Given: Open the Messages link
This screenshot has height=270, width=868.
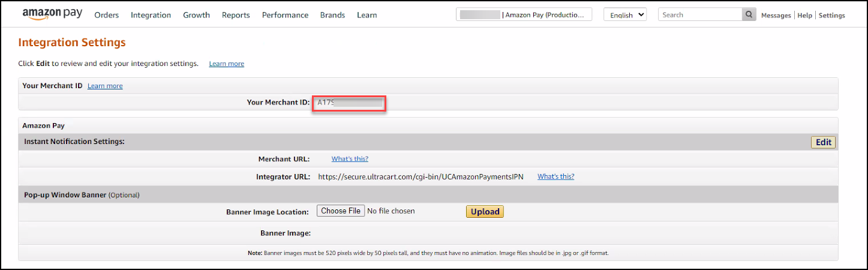Looking at the screenshot, I should click(x=776, y=16).
